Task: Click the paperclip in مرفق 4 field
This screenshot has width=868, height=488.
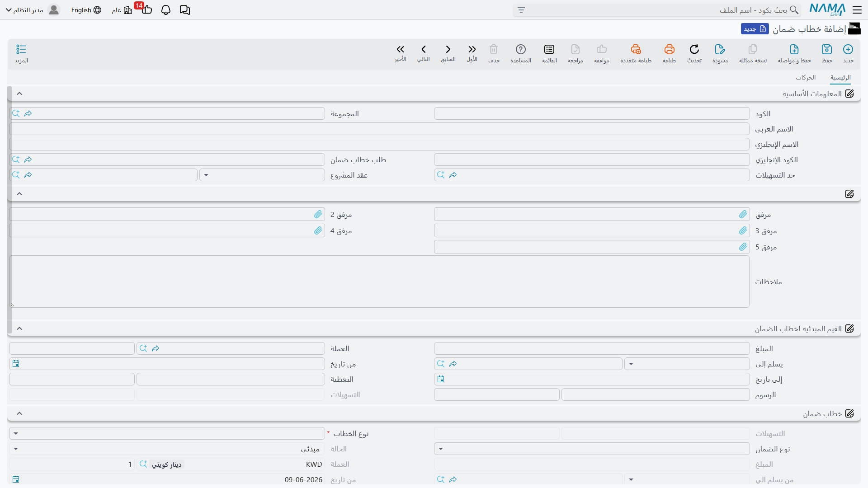Action: (x=318, y=230)
